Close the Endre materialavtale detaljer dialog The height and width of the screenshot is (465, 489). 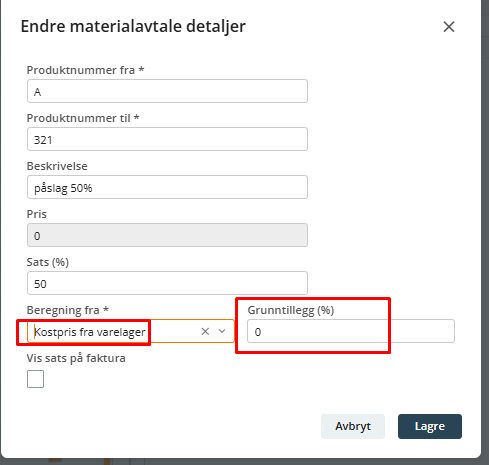[x=449, y=27]
